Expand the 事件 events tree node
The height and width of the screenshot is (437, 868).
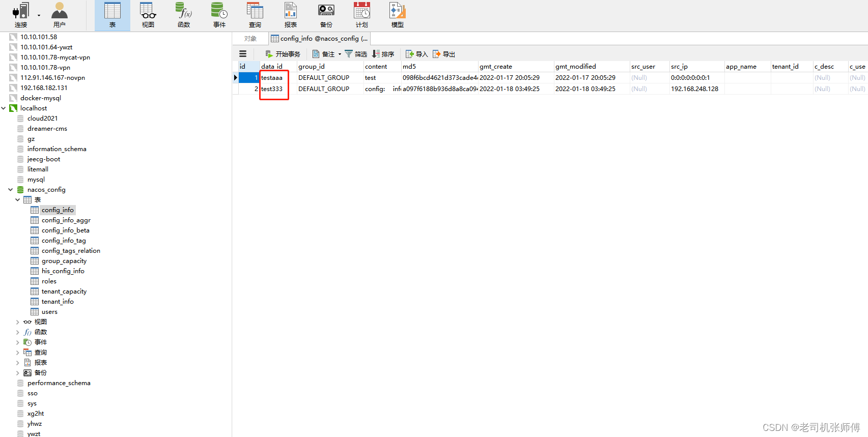click(18, 342)
